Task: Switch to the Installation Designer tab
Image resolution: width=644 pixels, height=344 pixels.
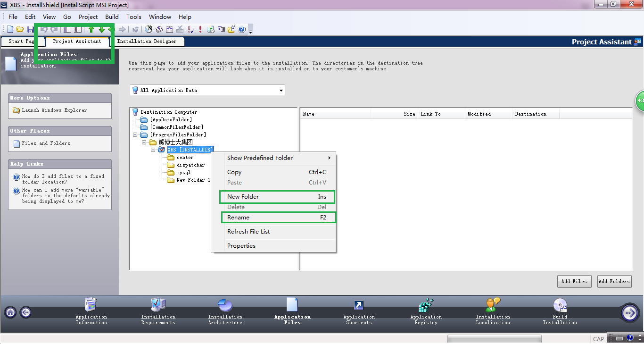Action: (x=147, y=42)
